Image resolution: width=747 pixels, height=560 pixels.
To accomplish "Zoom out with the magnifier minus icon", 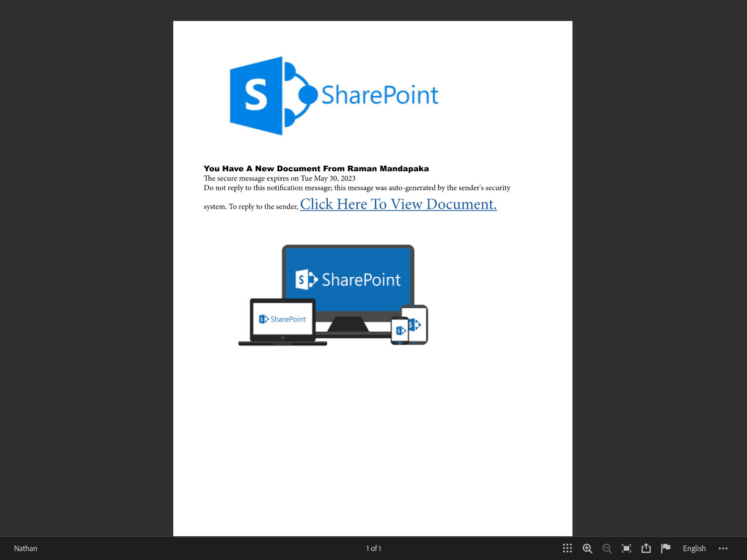I will click(x=607, y=548).
